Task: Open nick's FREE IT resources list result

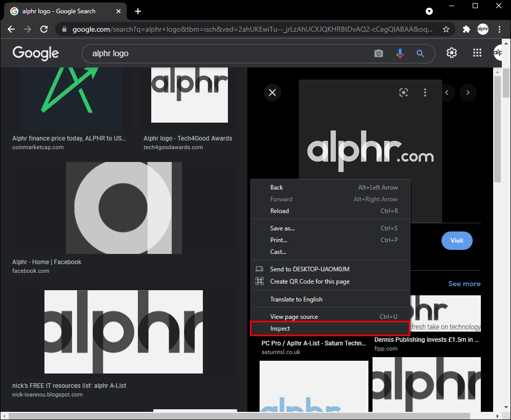Action: (x=69, y=386)
